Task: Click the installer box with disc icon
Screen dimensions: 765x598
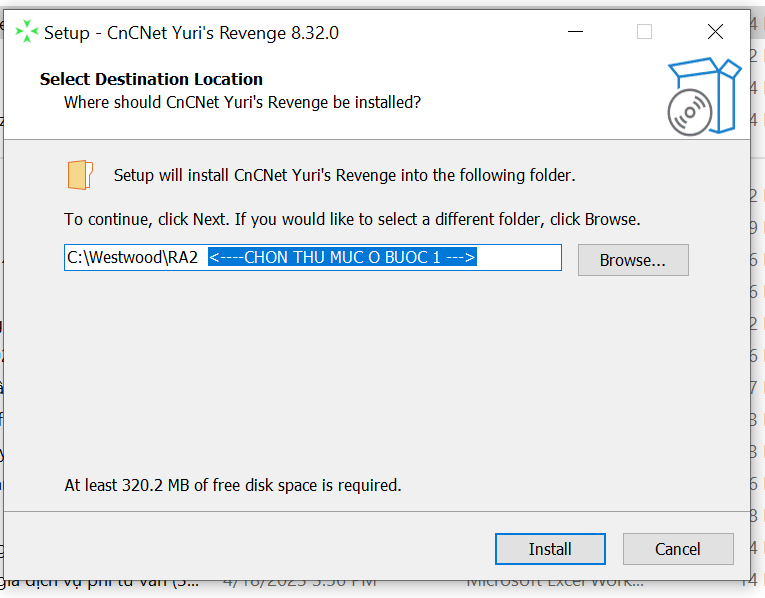Action: [703, 96]
